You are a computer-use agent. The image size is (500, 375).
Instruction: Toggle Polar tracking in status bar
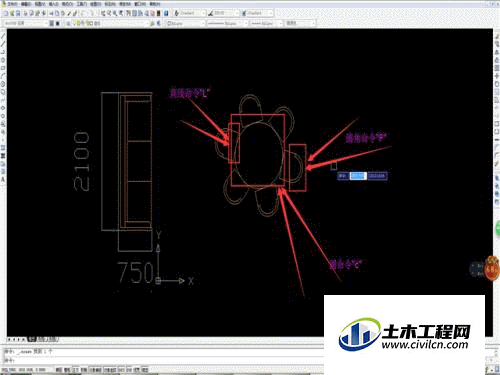[x=84, y=370]
